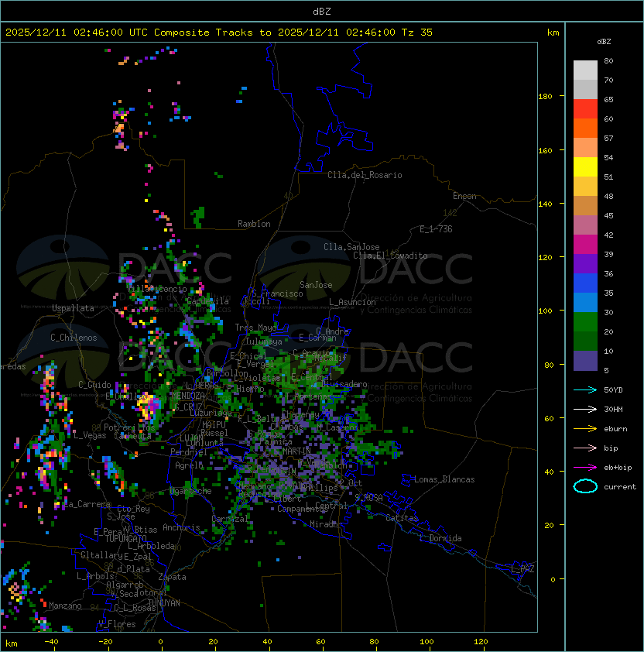Click the yellow eburn arrow legend icon
Viewport: 644px width, 652px height.
(585, 429)
